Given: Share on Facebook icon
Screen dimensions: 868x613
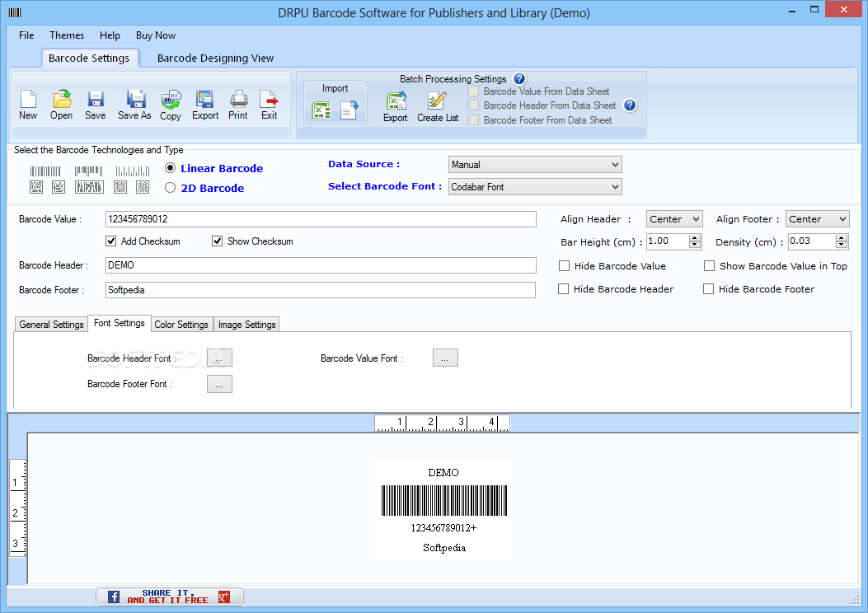Looking at the screenshot, I should pos(114,597).
